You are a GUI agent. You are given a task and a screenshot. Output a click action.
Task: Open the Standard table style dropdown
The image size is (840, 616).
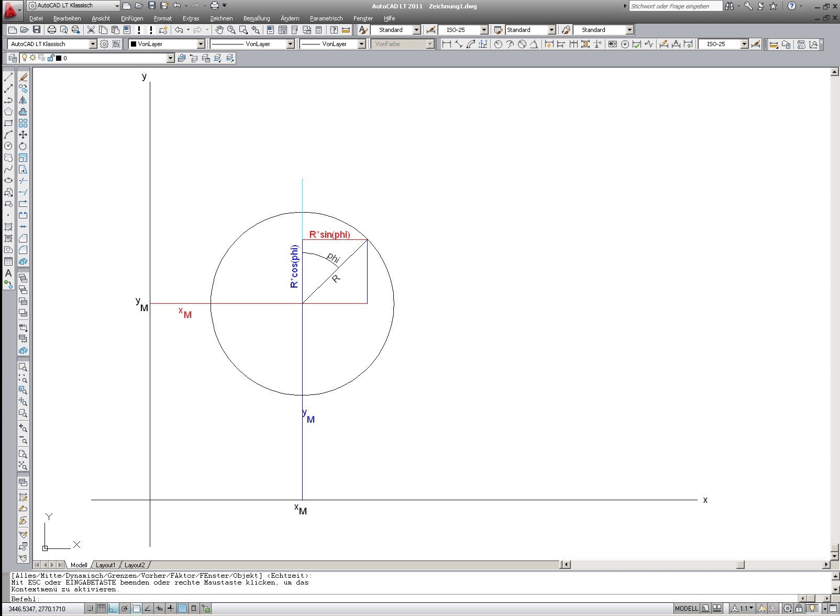click(x=551, y=30)
